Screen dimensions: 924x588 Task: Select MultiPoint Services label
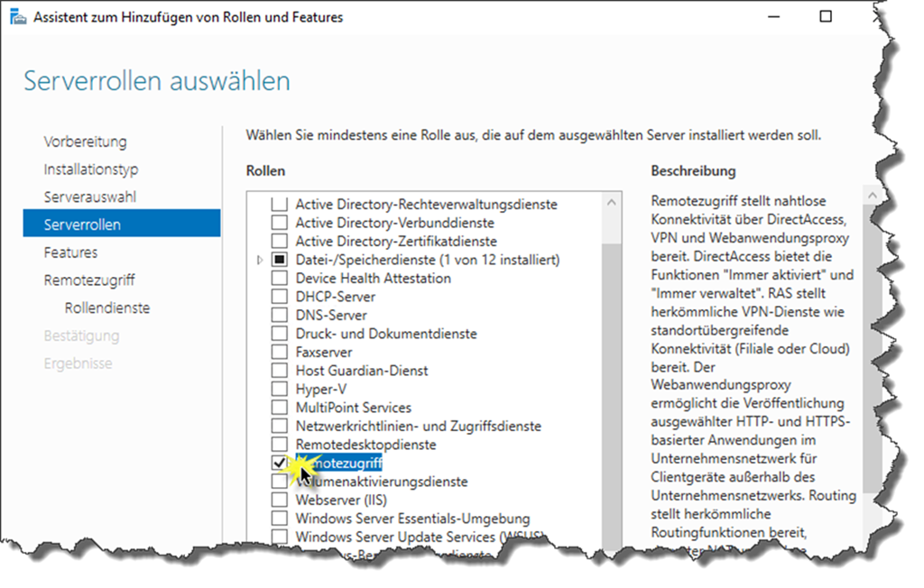[x=354, y=407]
